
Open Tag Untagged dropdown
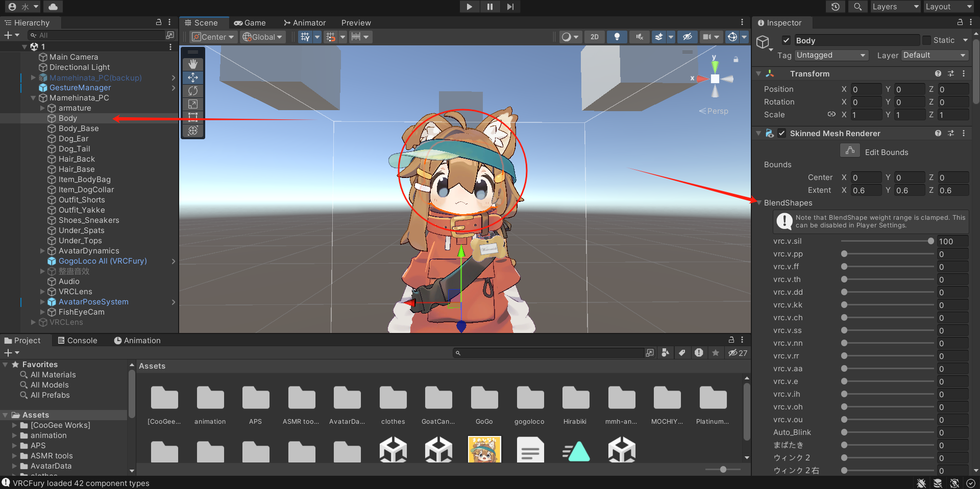[831, 55]
